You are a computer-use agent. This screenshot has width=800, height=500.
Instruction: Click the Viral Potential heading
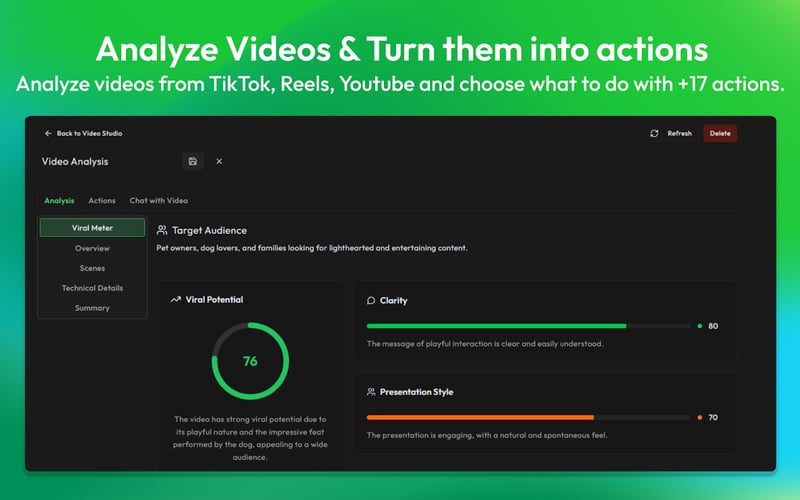214,299
